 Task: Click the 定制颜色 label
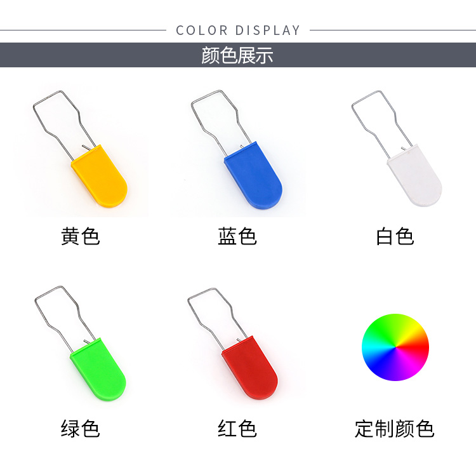coord(395,428)
